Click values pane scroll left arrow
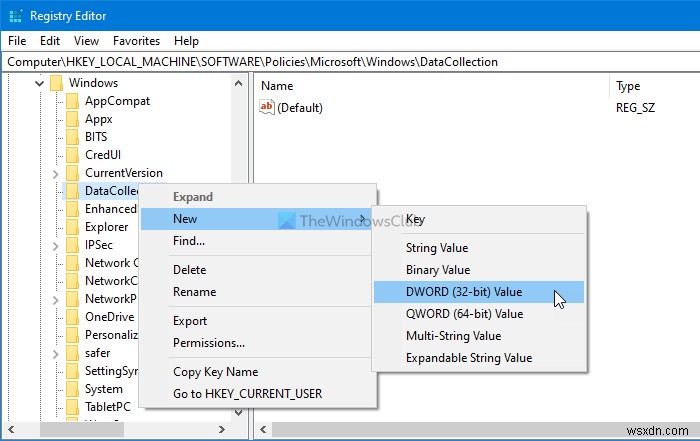700x441 pixels. coord(263,429)
